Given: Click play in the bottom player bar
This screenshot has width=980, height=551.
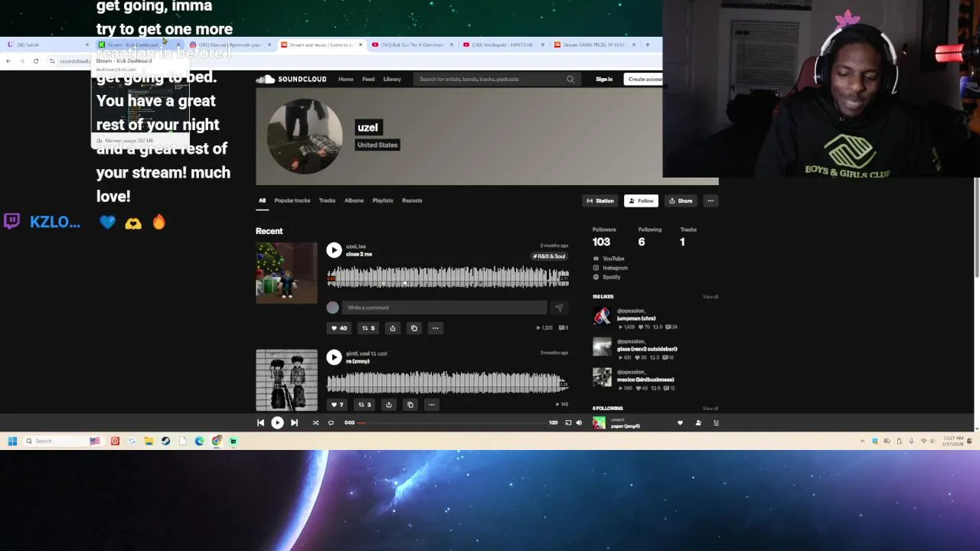Looking at the screenshot, I should (277, 422).
